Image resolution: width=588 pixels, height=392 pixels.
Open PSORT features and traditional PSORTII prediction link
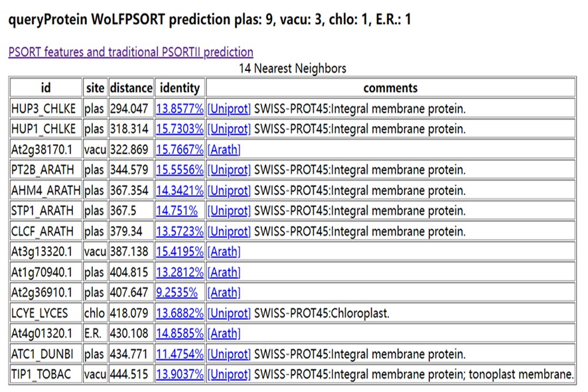tap(131, 52)
